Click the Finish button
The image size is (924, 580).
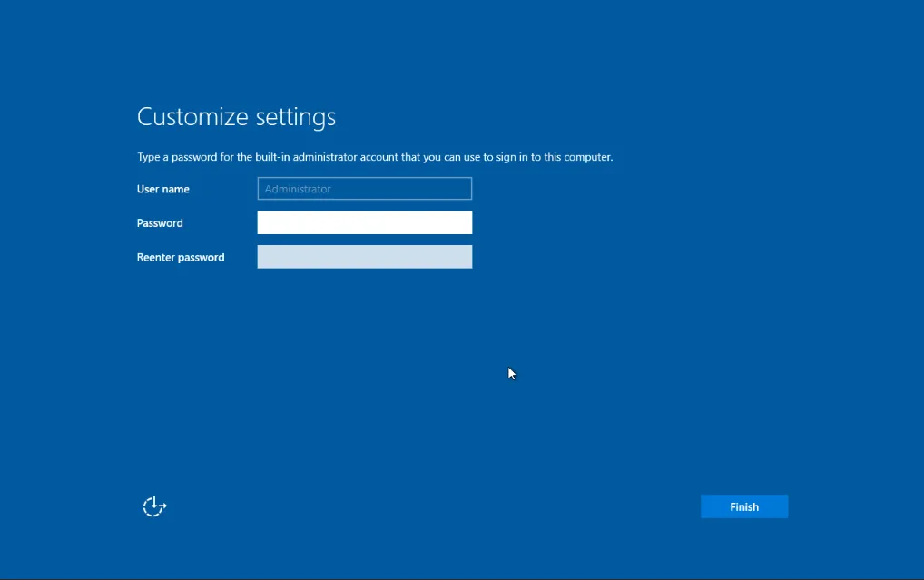743,506
